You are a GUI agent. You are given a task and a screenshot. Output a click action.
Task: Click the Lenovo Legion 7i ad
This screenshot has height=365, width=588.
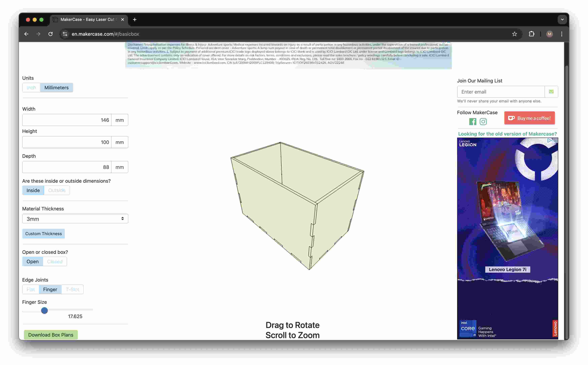(x=508, y=239)
